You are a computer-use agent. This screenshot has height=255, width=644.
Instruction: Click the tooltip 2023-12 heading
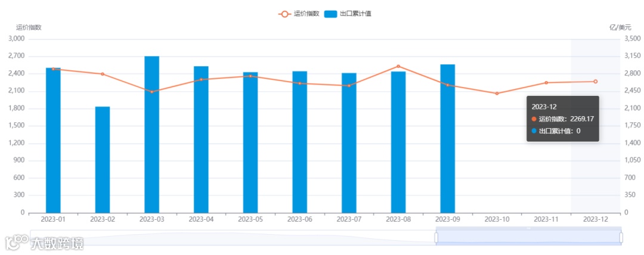(x=544, y=107)
